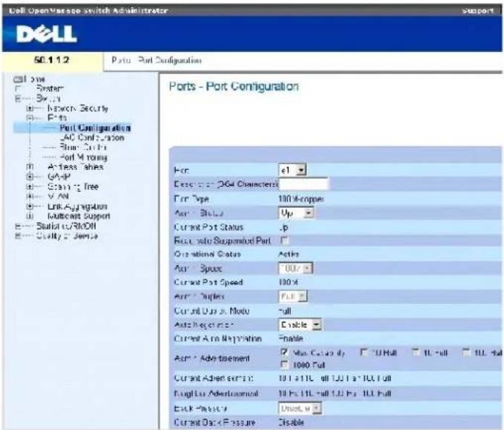The image size is (504, 430).
Task: Click the Ports breadcrumb text
Action: click(x=121, y=60)
